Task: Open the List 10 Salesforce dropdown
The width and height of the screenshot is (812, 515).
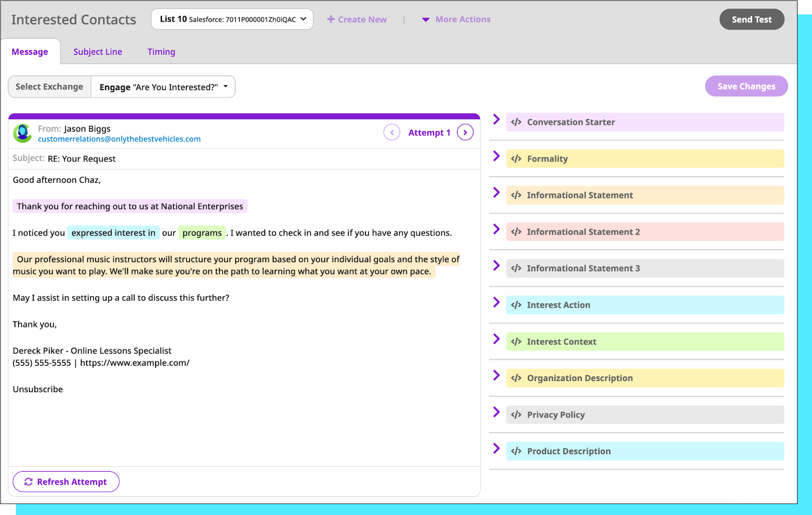Action: coord(232,19)
